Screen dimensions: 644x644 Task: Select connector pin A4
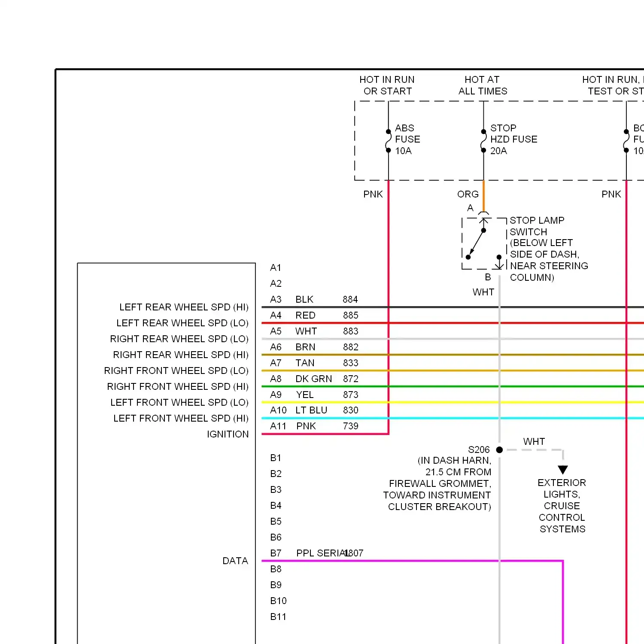click(276, 316)
